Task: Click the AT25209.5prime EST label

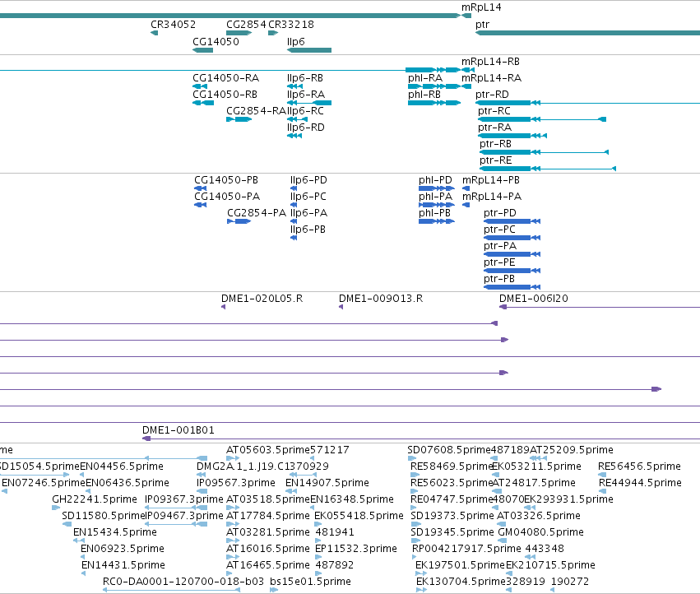Action: 572,450
